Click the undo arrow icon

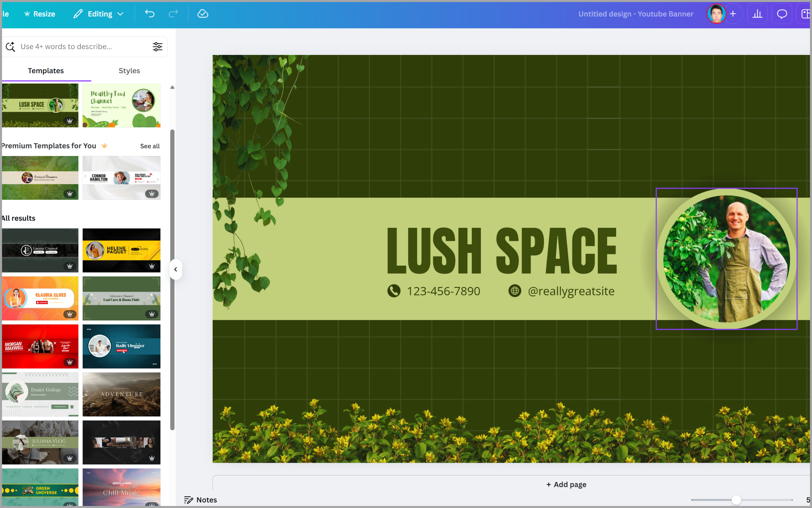coord(150,14)
